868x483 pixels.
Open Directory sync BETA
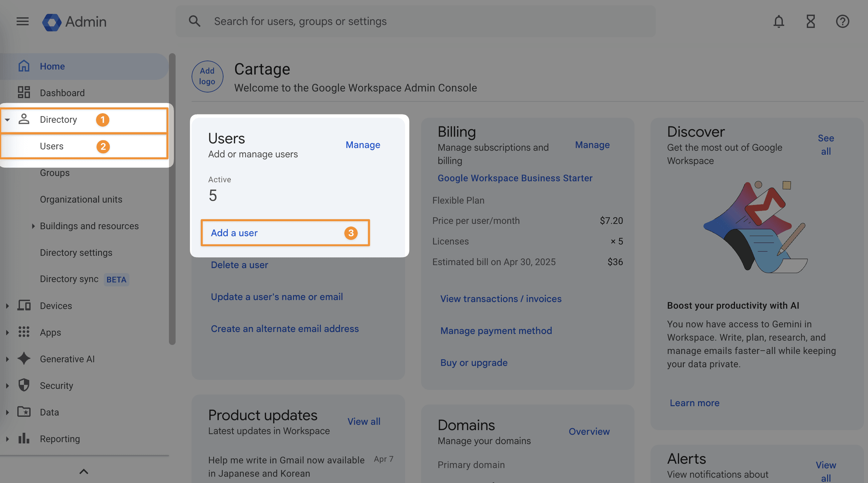84,279
